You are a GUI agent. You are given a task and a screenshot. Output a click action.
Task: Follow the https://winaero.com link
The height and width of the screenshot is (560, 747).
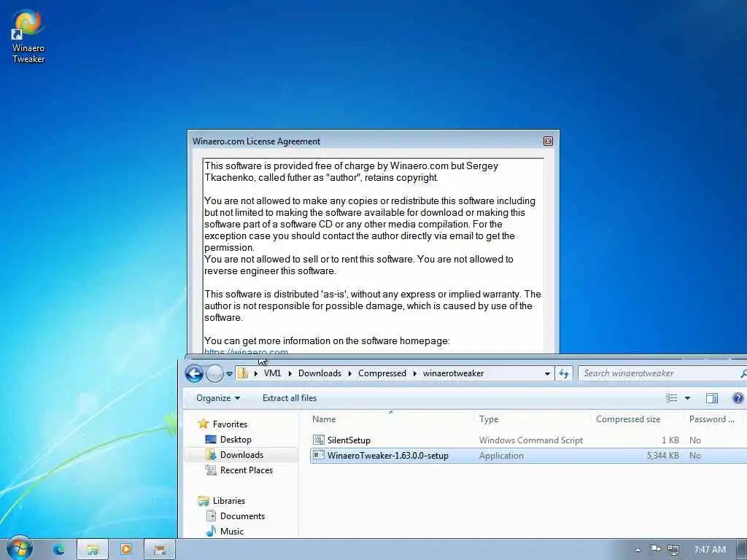tap(246, 351)
